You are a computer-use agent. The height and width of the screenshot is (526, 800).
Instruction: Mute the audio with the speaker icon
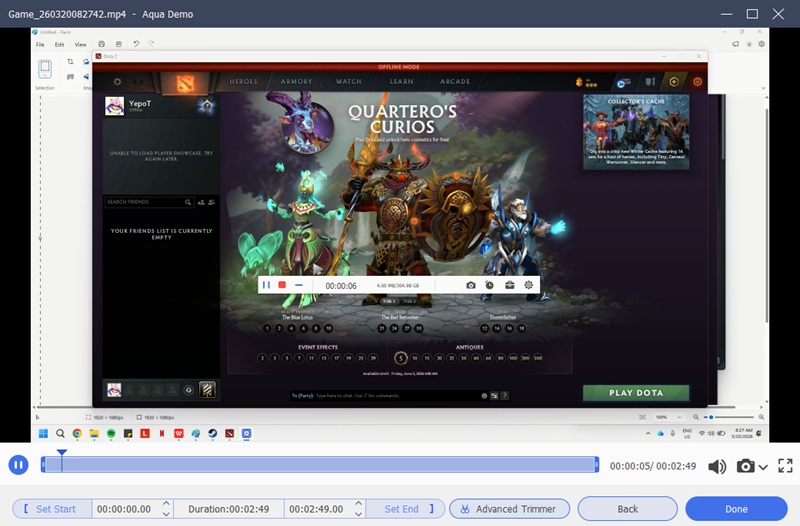click(717, 466)
